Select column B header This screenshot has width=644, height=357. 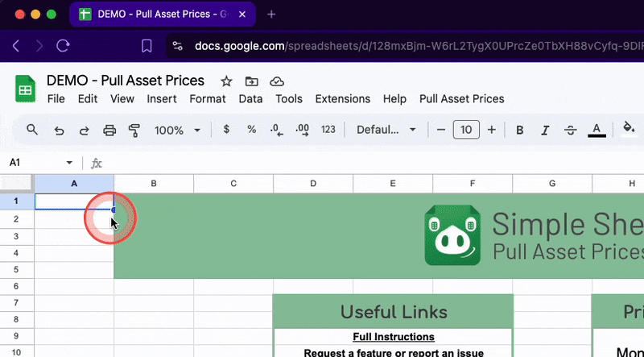pyautogui.click(x=154, y=184)
